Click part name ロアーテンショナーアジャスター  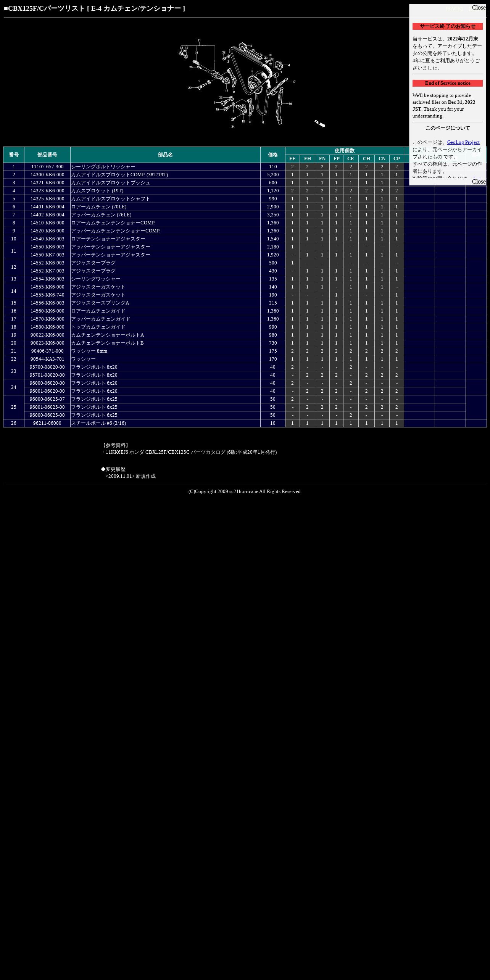point(108,239)
